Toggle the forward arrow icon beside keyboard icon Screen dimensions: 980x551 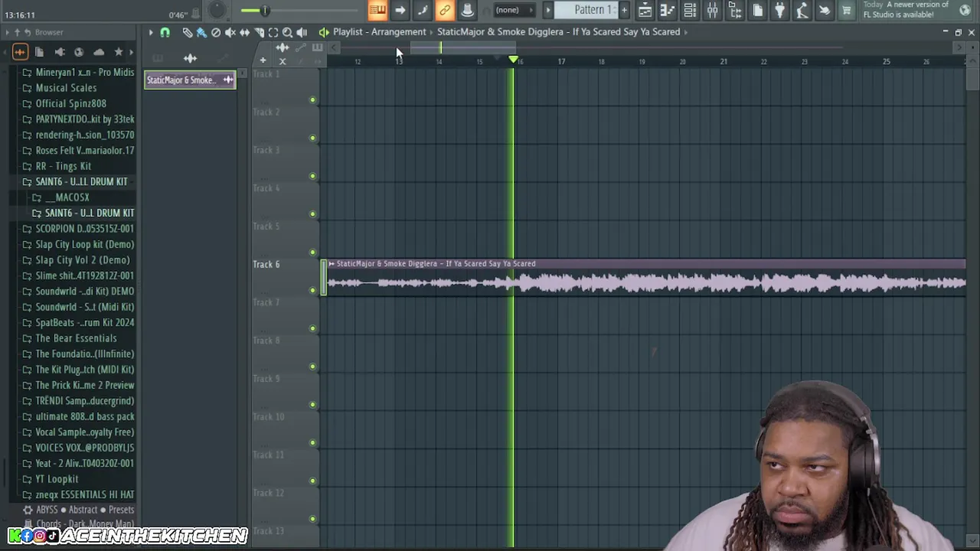coord(400,10)
